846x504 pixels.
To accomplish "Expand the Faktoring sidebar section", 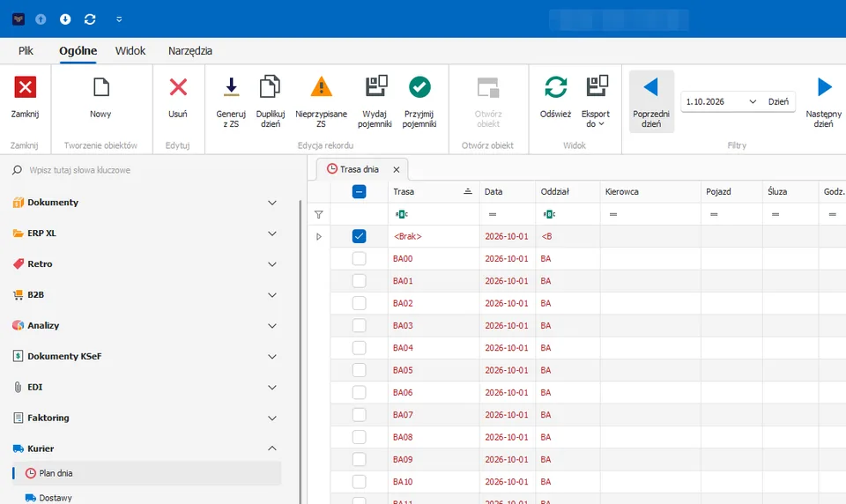I will [x=272, y=419].
